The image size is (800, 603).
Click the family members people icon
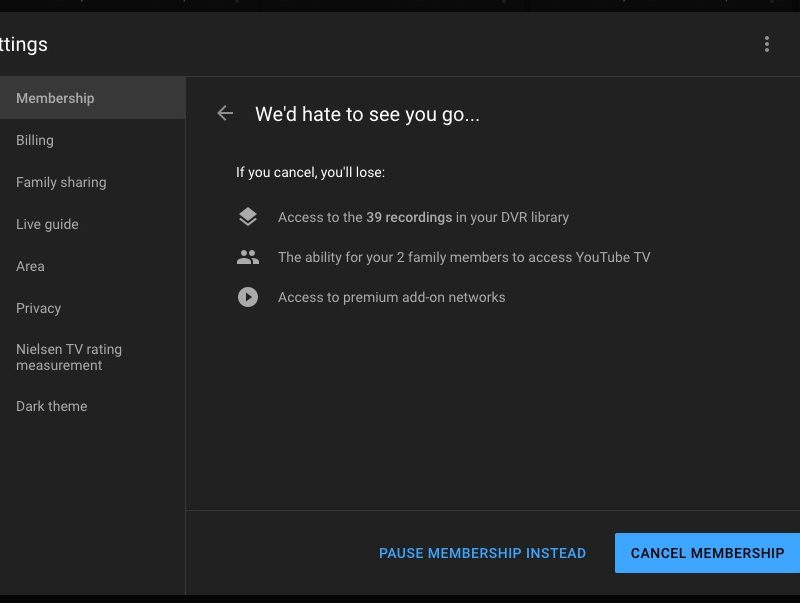[248, 257]
